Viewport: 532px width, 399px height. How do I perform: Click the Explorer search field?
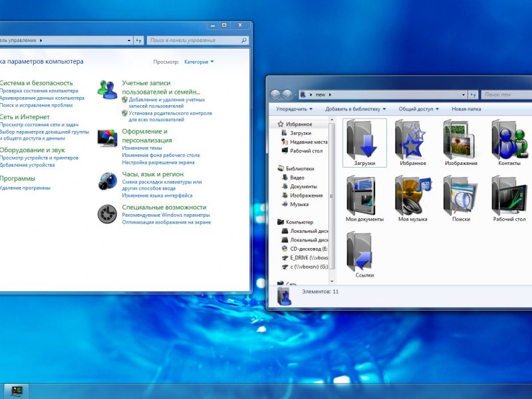pyautogui.click(x=507, y=94)
